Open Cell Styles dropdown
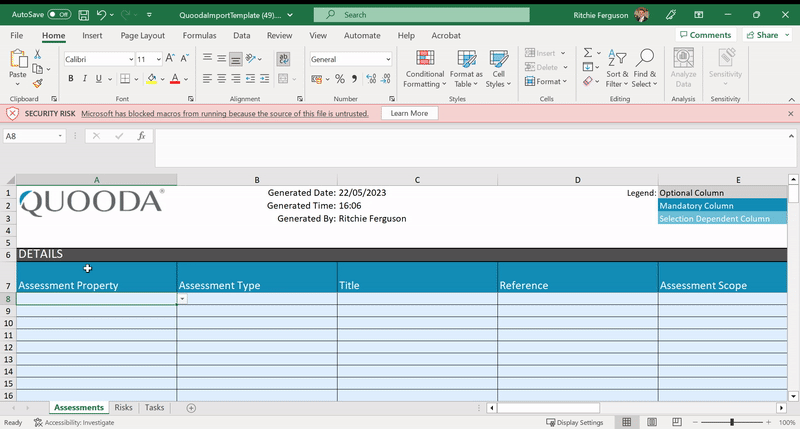The width and height of the screenshot is (800, 429). point(498,68)
